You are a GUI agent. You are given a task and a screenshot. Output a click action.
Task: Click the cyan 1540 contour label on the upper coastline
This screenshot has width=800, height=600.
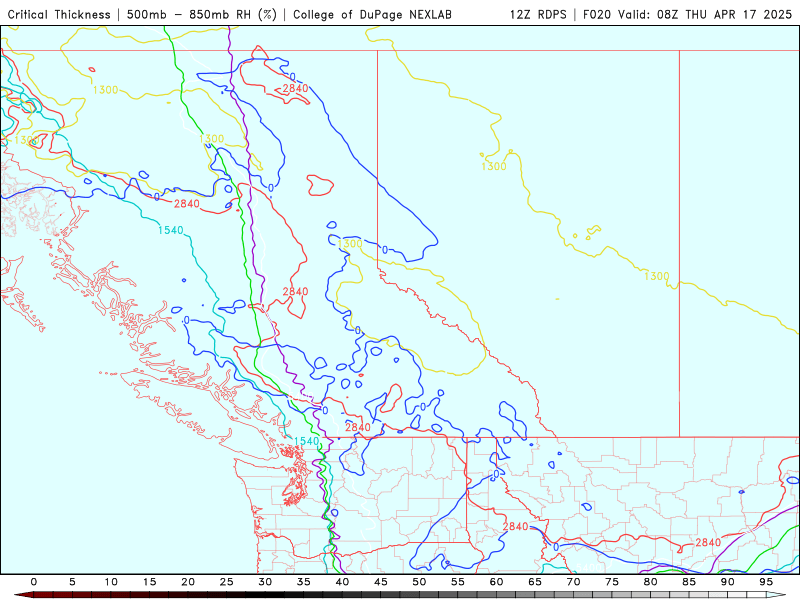(170, 231)
